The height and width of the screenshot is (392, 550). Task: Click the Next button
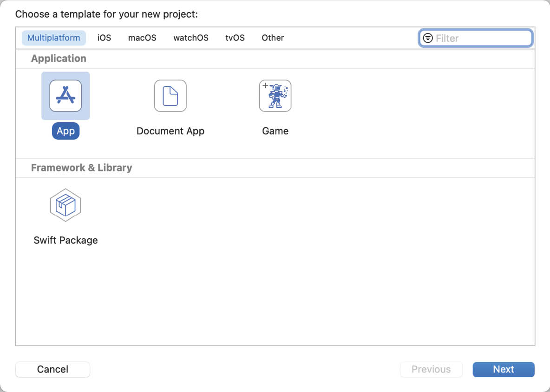[x=504, y=370]
